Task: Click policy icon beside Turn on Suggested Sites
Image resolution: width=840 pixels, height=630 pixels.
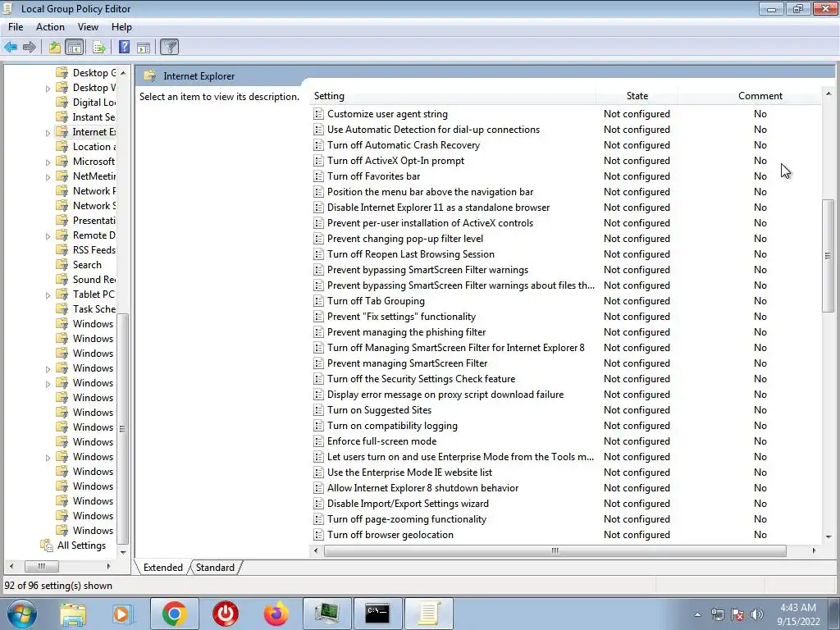Action: [319, 410]
